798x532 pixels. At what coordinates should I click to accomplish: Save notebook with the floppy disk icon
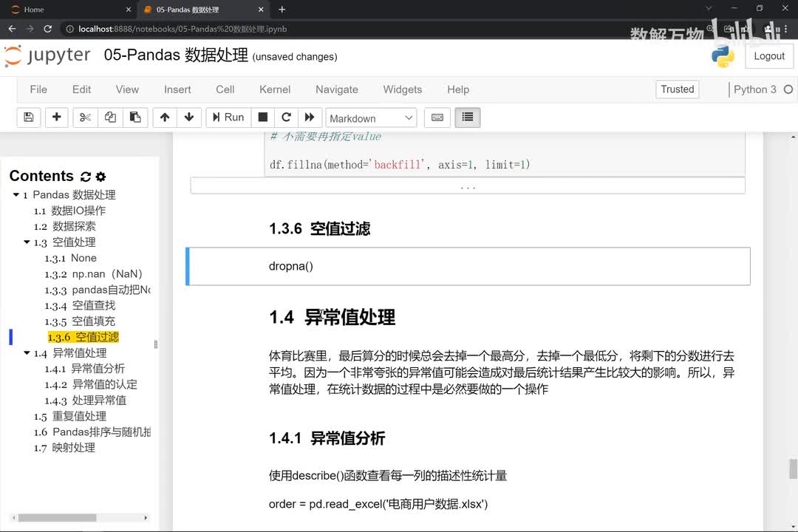click(29, 117)
